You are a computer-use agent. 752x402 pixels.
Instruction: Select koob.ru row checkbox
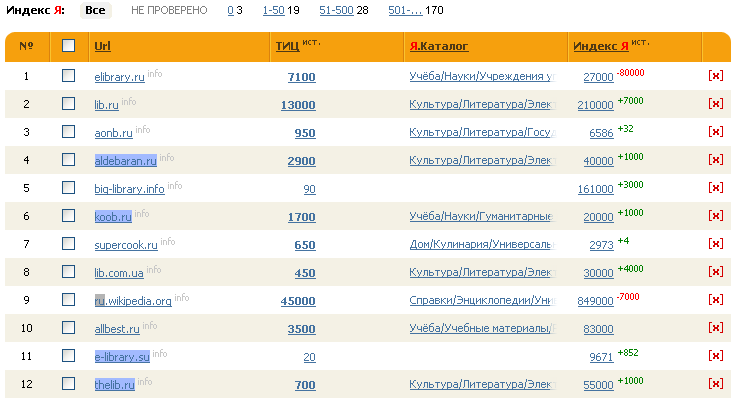click(69, 215)
